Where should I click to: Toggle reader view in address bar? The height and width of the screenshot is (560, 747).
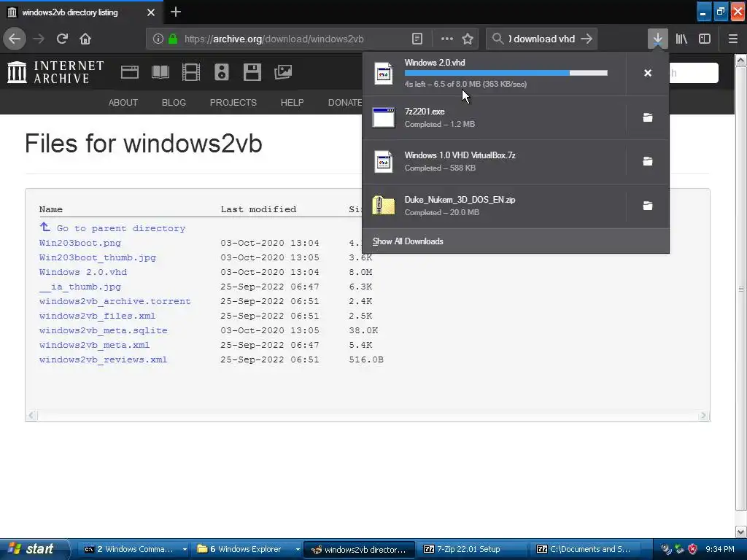click(x=417, y=39)
